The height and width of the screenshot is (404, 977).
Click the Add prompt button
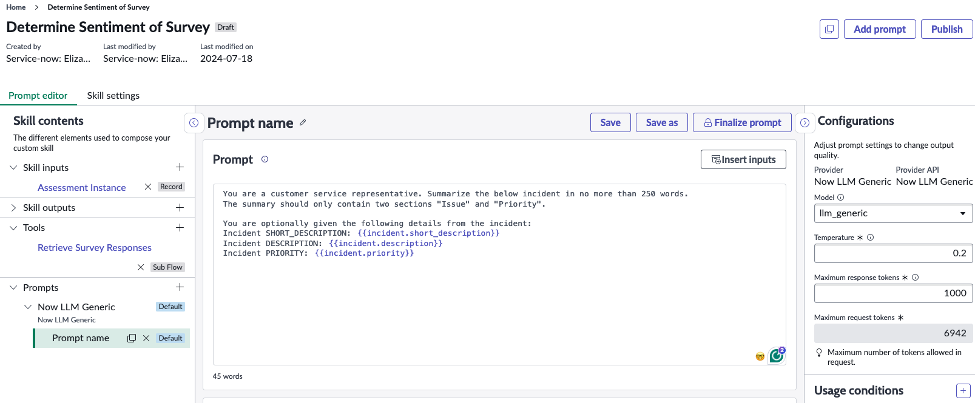[880, 29]
